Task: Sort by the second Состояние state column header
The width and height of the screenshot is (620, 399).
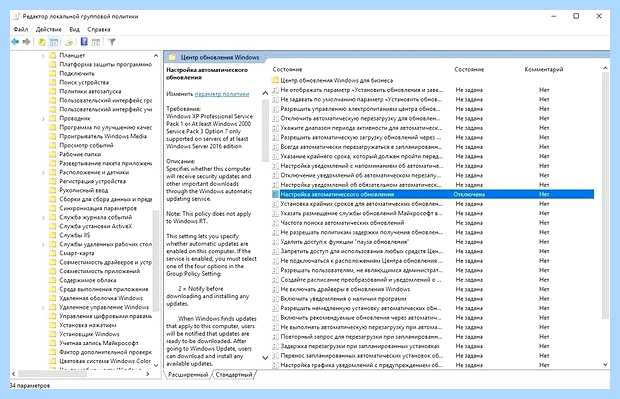Action: [469, 69]
